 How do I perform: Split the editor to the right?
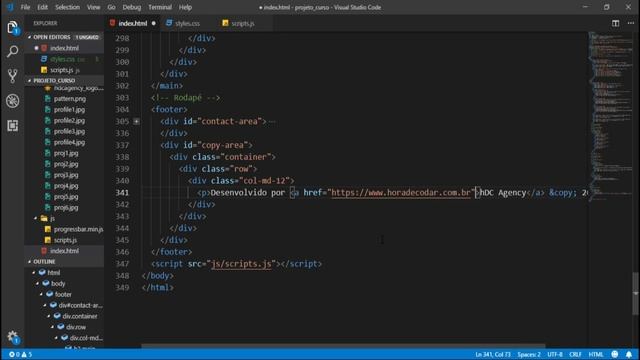pos(616,23)
